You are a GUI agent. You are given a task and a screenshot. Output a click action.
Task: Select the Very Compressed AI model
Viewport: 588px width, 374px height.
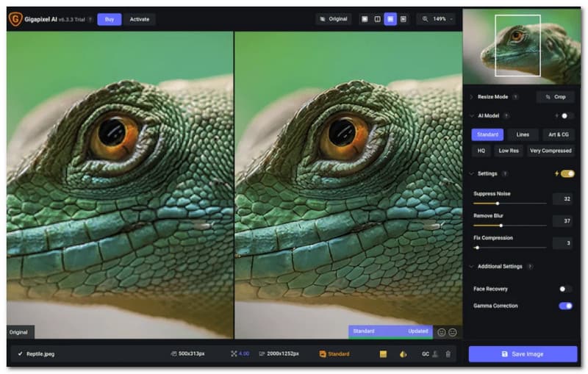pos(551,151)
